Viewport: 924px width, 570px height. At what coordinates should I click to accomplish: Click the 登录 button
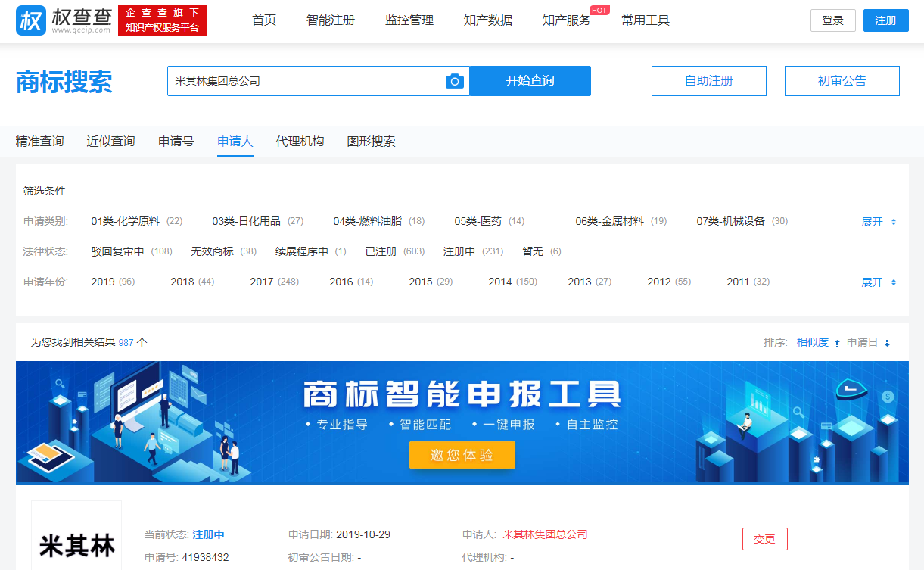click(833, 20)
